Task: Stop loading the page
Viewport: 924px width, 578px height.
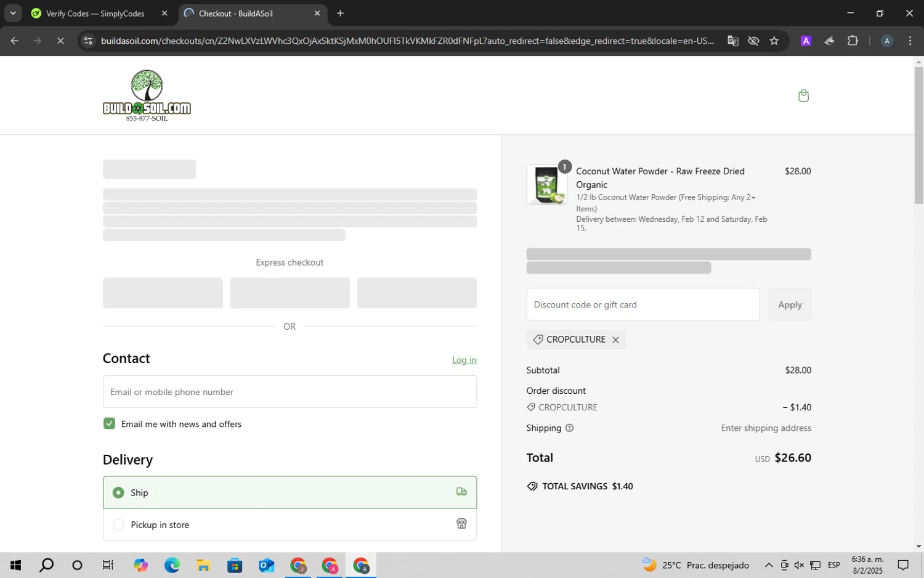Action: 60,41
